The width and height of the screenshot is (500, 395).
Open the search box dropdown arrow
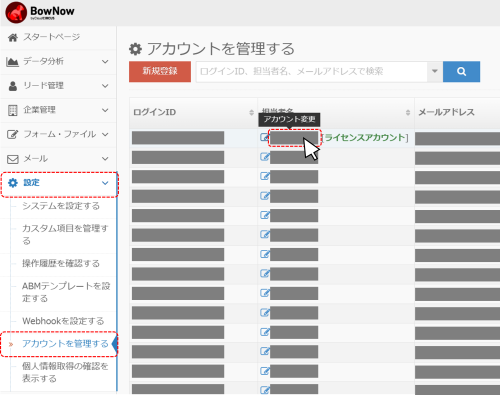pyautogui.click(x=435, y=71)
